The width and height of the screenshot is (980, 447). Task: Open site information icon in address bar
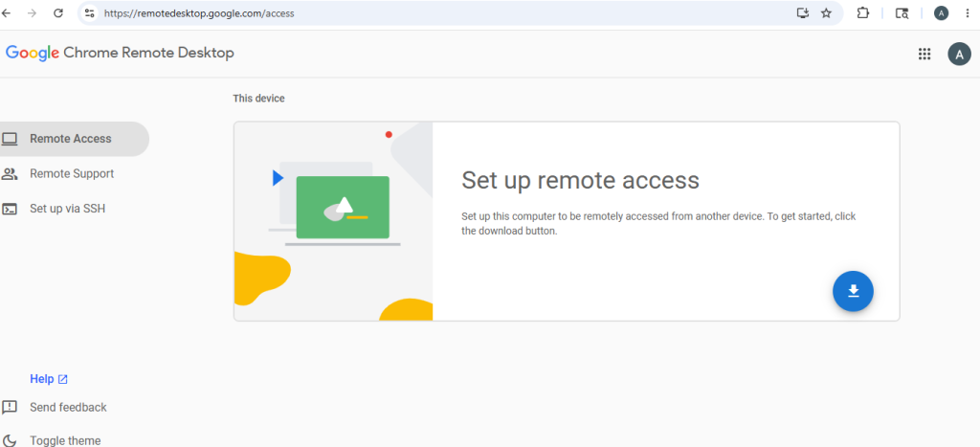click(90, 13)
